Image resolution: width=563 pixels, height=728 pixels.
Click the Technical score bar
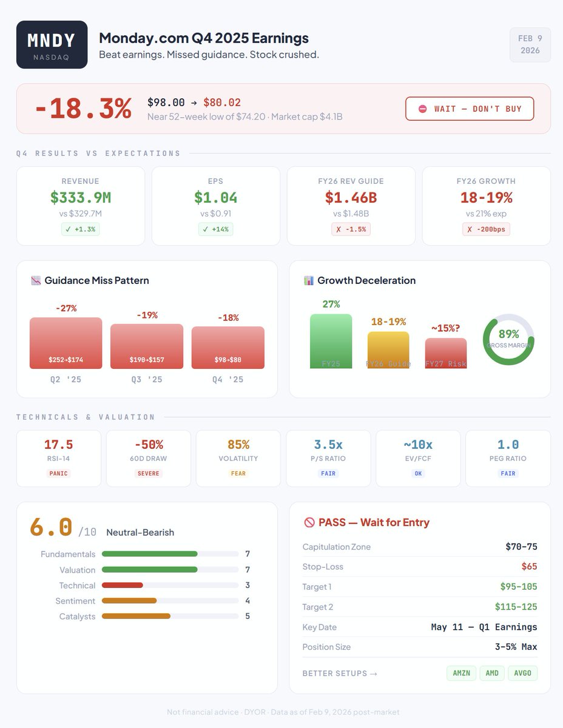170,585
